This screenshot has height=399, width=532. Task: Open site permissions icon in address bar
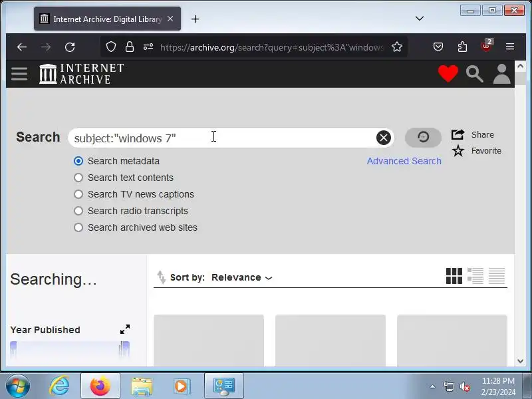tap(148, 47)
